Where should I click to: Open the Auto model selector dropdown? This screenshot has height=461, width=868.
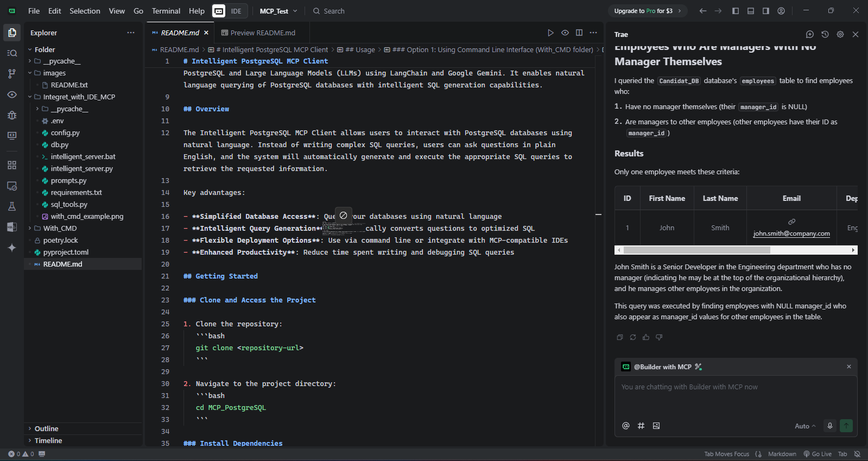805,426
